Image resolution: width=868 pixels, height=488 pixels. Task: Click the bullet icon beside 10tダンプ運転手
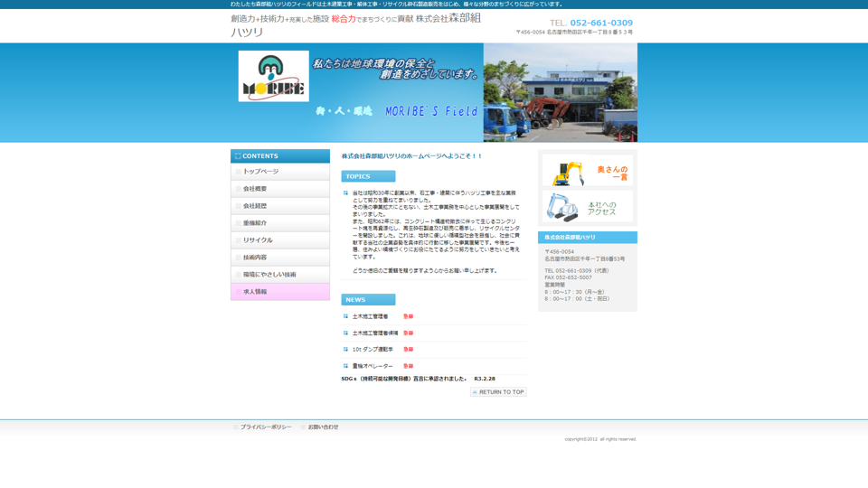click(345, 349)
